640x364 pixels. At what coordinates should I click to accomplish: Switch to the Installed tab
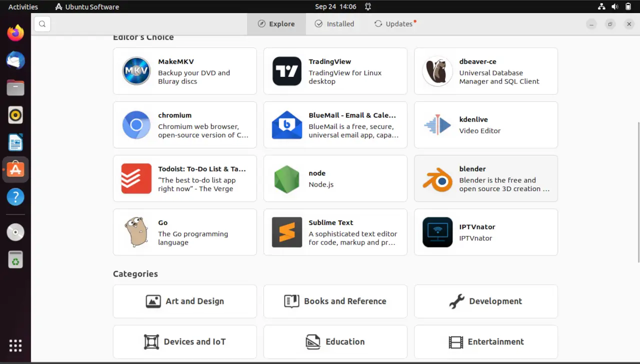(x=334, y=23)
